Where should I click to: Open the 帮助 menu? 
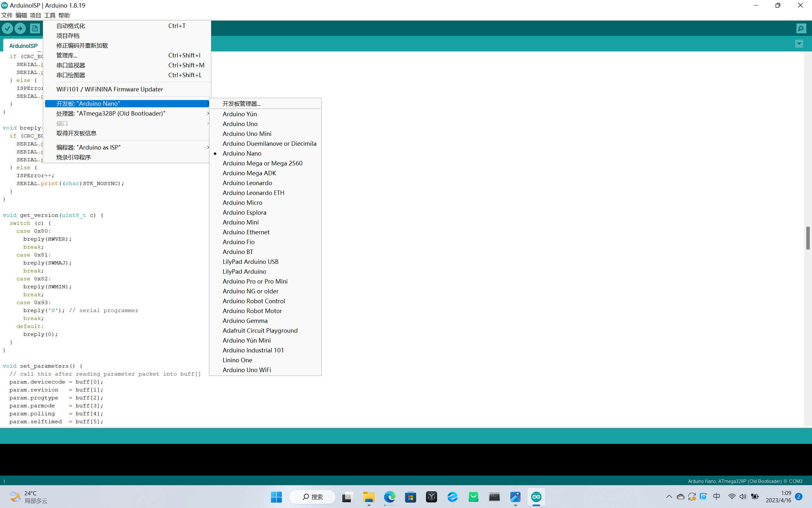click(x=64, y=15)
